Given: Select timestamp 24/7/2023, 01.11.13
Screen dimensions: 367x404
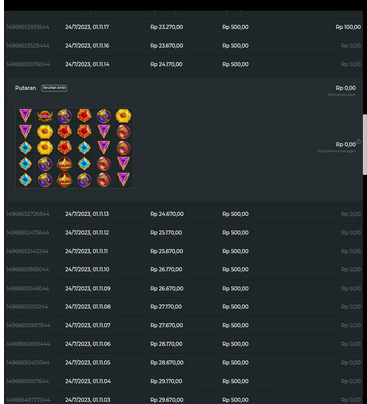Looking at the screenshot, I should coord(87,214).
